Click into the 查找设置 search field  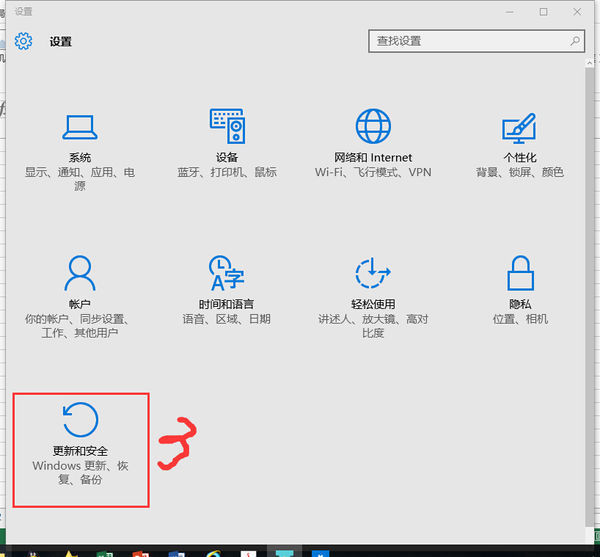(x=476, y=41)
